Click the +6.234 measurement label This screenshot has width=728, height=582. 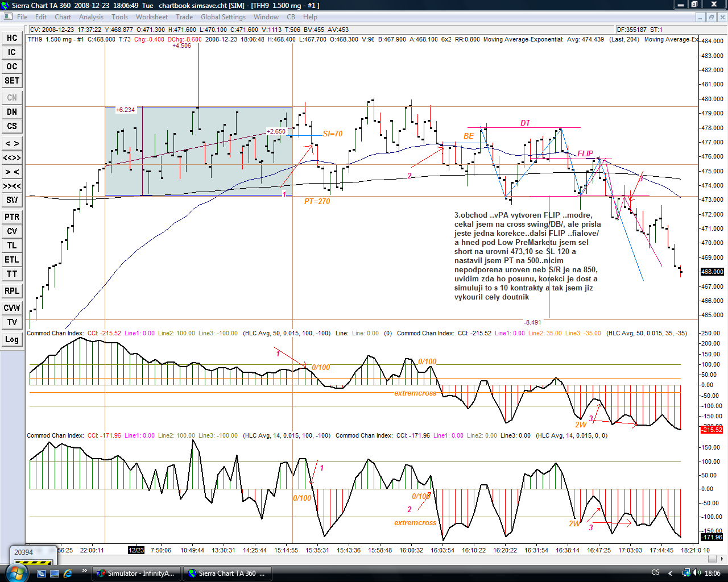(x=126, y=110)
